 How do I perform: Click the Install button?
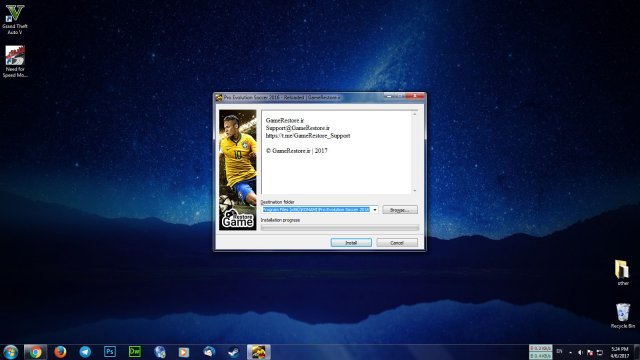[351, 243]
